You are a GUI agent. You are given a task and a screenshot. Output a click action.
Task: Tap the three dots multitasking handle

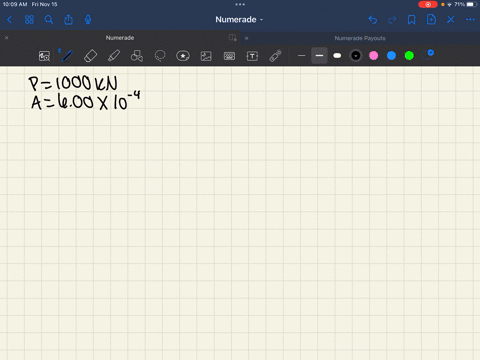240,4
